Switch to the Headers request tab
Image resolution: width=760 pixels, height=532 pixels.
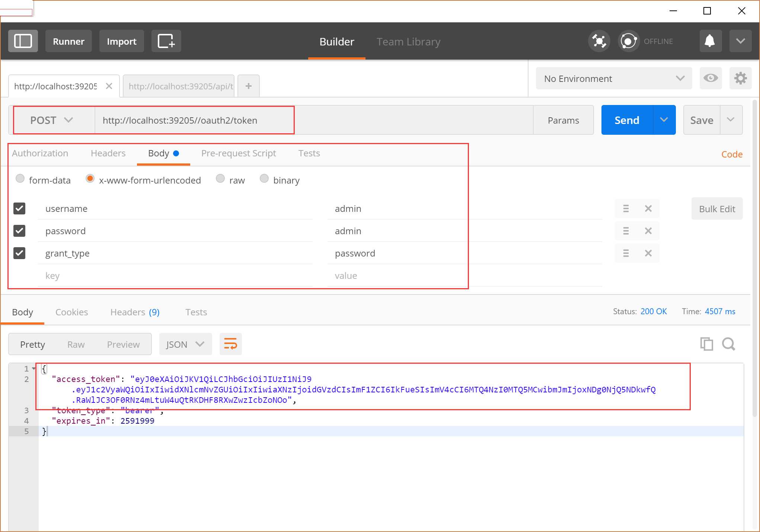pos(108,153)
